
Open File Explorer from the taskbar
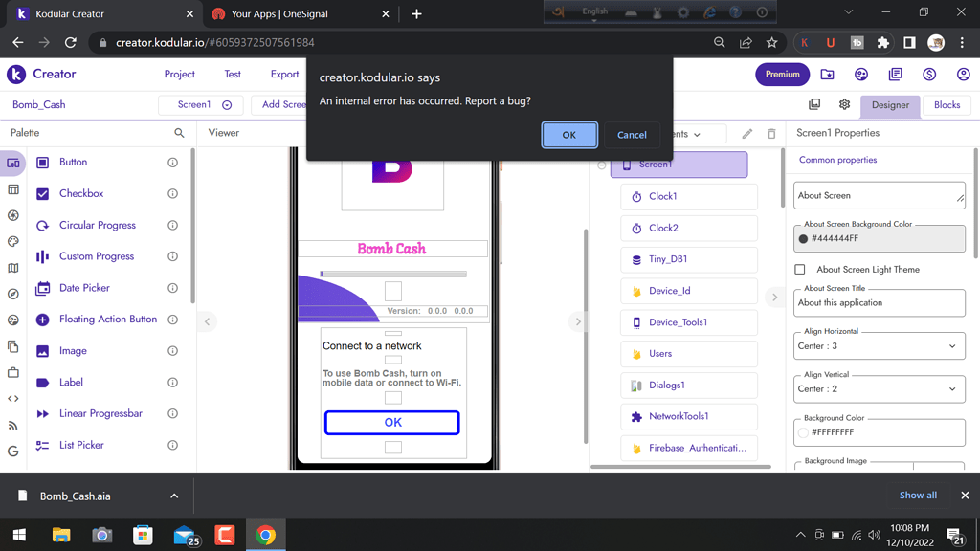tap(61, 536)
